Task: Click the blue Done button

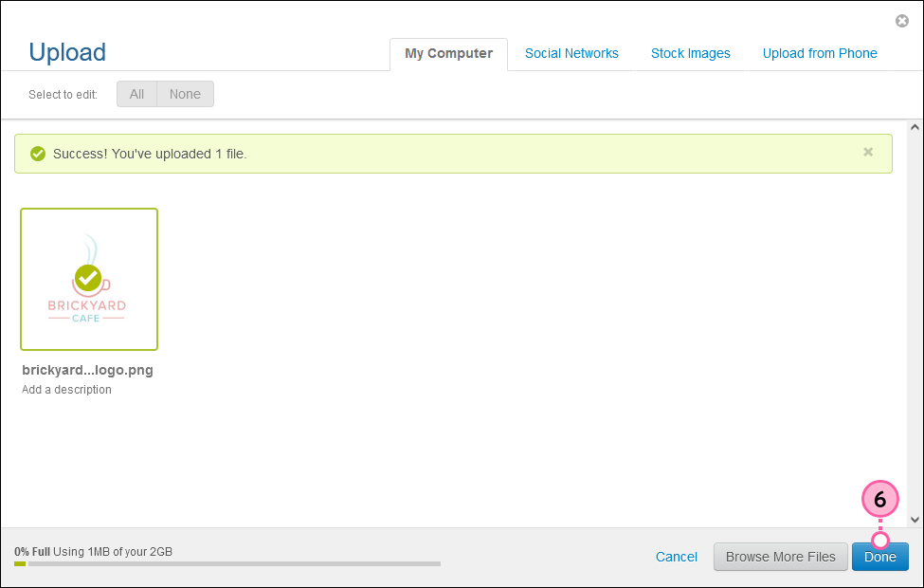Action: pos(879,557)
